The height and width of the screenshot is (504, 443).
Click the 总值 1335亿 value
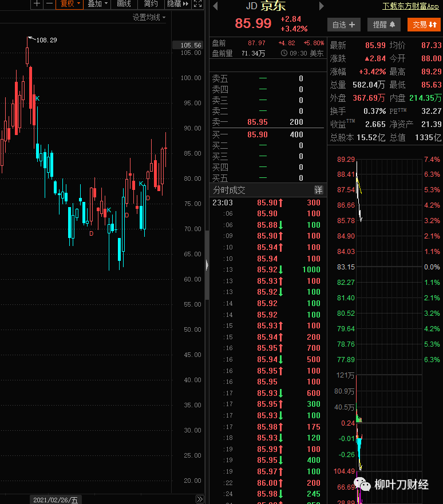428,137
